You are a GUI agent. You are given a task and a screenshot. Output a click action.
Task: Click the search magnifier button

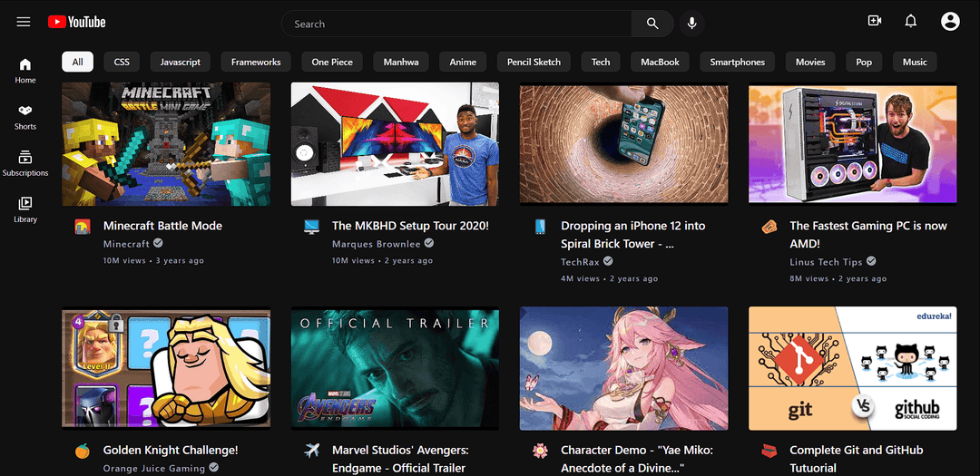point(652,24)
